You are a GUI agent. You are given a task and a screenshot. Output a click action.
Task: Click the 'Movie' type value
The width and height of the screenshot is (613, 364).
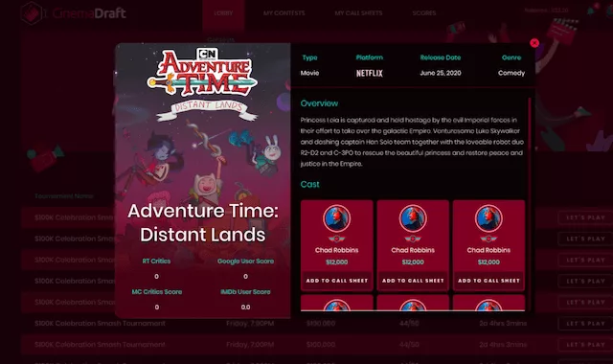point(309,73)
